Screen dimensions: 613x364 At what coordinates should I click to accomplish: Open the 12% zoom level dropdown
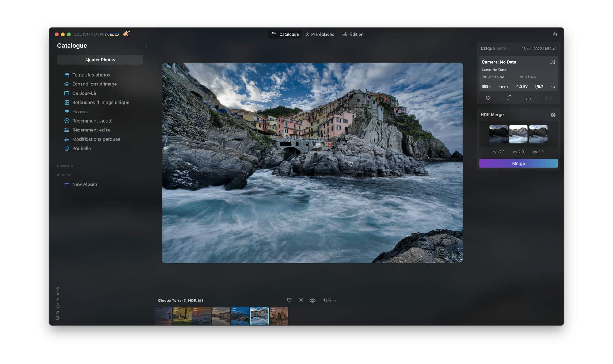[x=329, y=300]
